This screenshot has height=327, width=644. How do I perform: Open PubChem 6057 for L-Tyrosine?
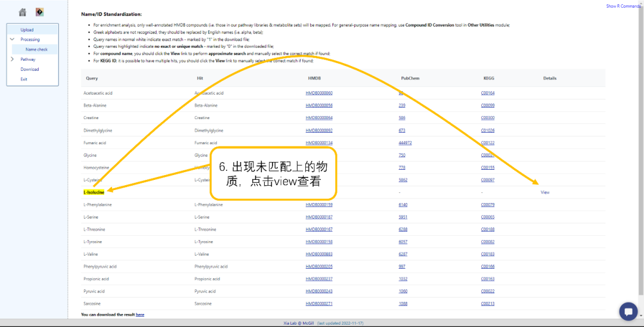tap(403, 242)
